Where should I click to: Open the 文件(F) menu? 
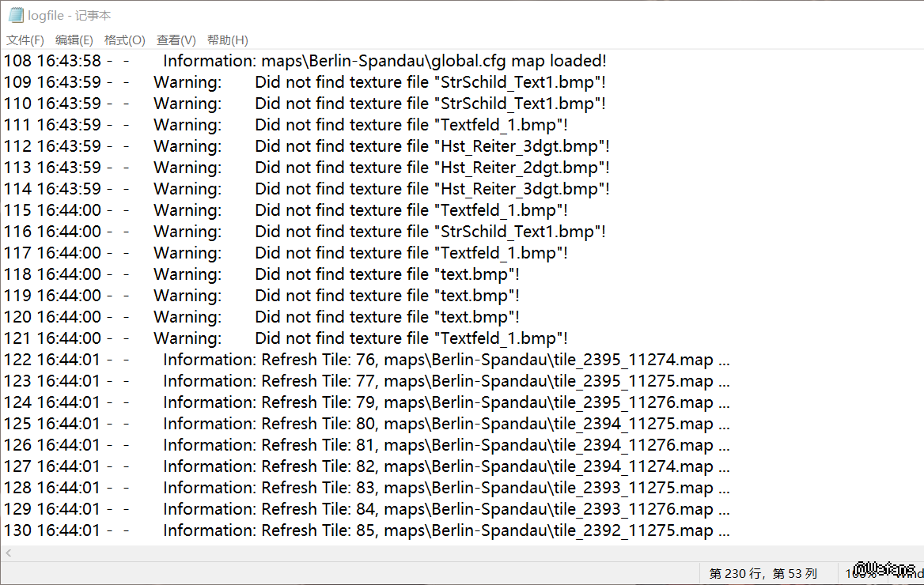pyautogui.click(x=25, y=40)
